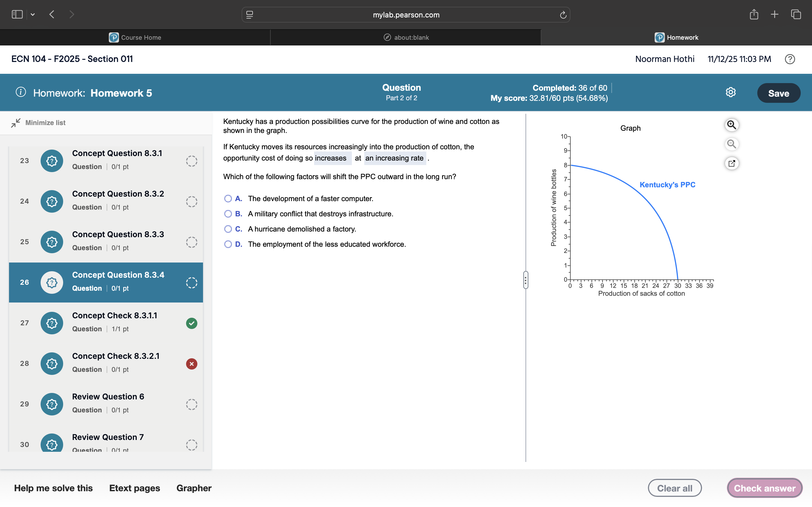Click the help question mark icon
Image resolution: width=812 pixels, height=507 pixels.
click(x=789, y=59)
